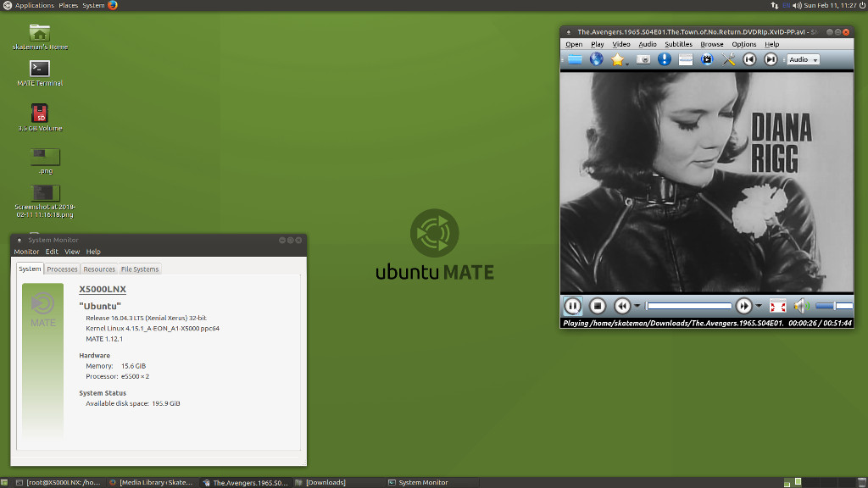Open the View menu in System Monitor
868x488 pixels.
pyautogui.click(x=72, y=252)
